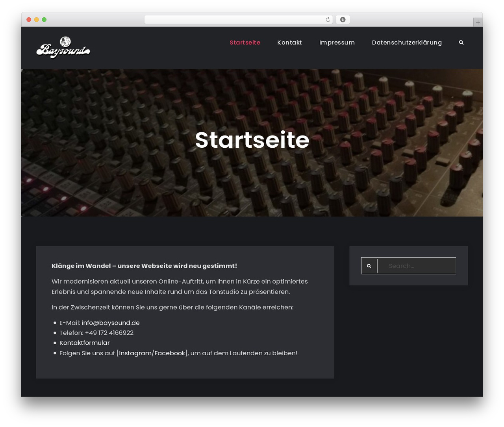Click the sidebar search submit magnifier icon
The height and width of the screenshot is (427, 504).
pyautogui.click(x=369, y=266)
